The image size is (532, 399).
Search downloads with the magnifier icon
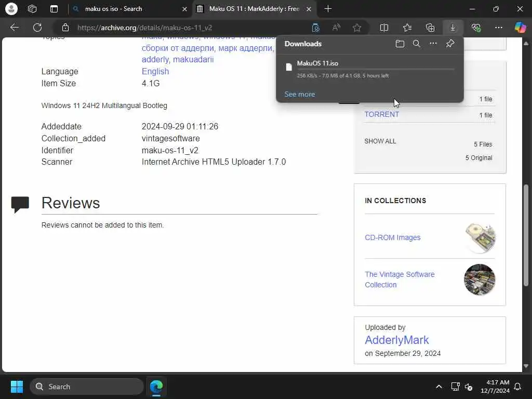(x=416, y=44)
